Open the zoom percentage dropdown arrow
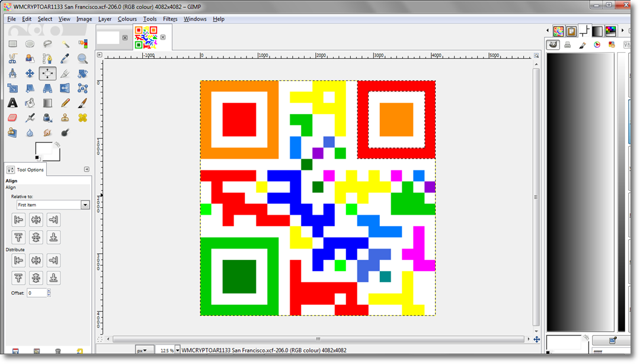Image resolution: width=640 pixels, height=364 pixels. [177, 350]
